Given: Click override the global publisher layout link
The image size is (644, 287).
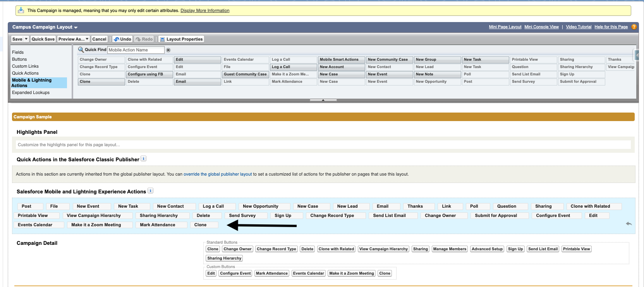Looking at the screenshot, I should 217,174.
